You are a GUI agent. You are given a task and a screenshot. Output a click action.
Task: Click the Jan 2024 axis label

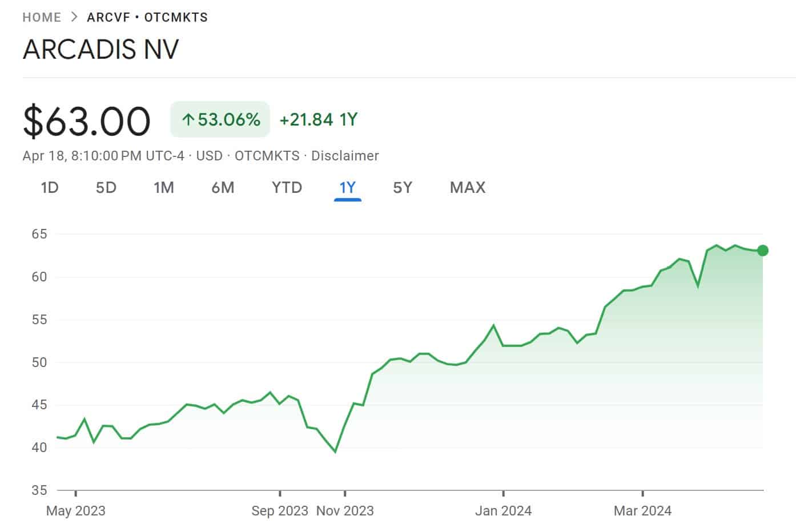tap(503, 510)
